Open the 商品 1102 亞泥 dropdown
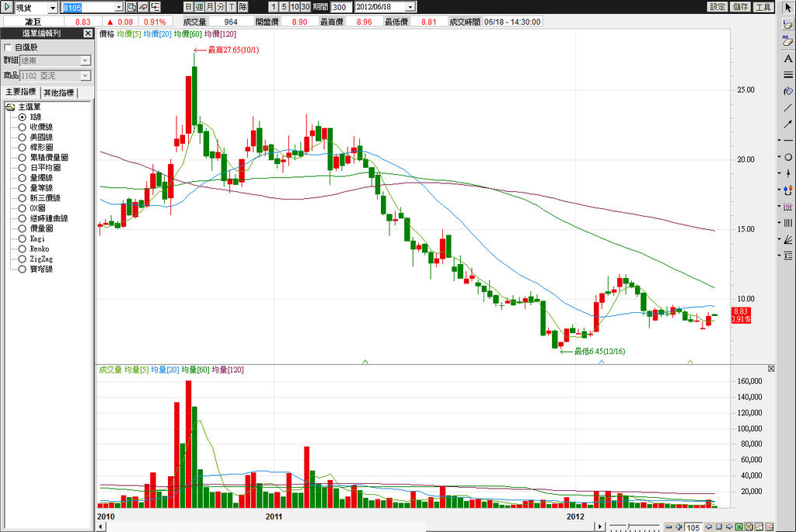Screen dimensions: 796x532 86,75
